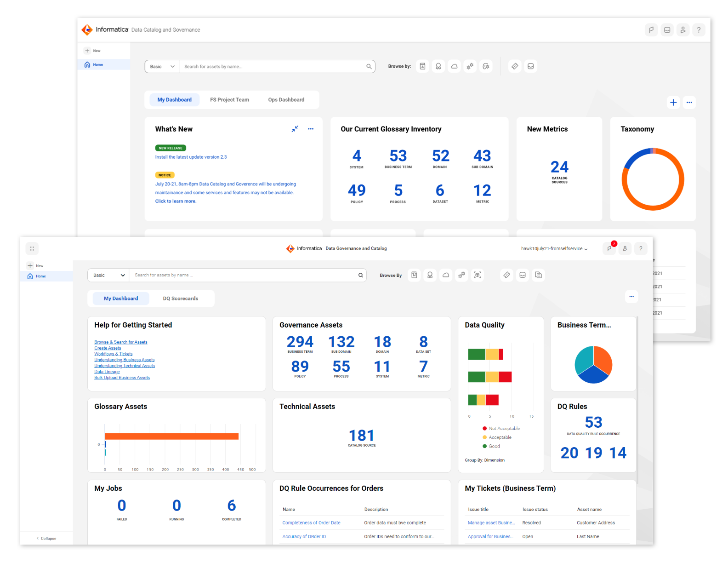Open inbox tray icon in front window toolbar
Viewport: 728px width, 563px height.
click(x=523, y=275)
